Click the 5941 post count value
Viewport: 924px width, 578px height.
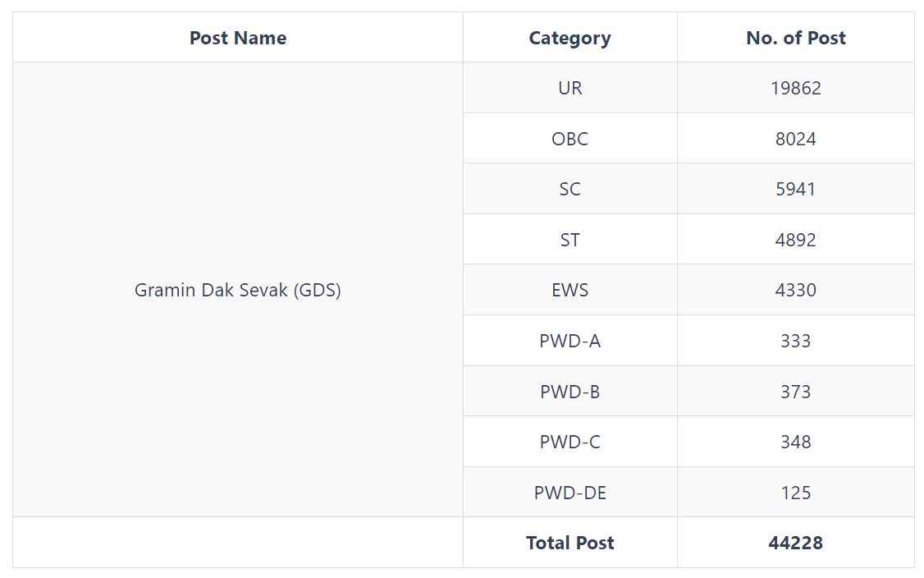pos(795,189)
